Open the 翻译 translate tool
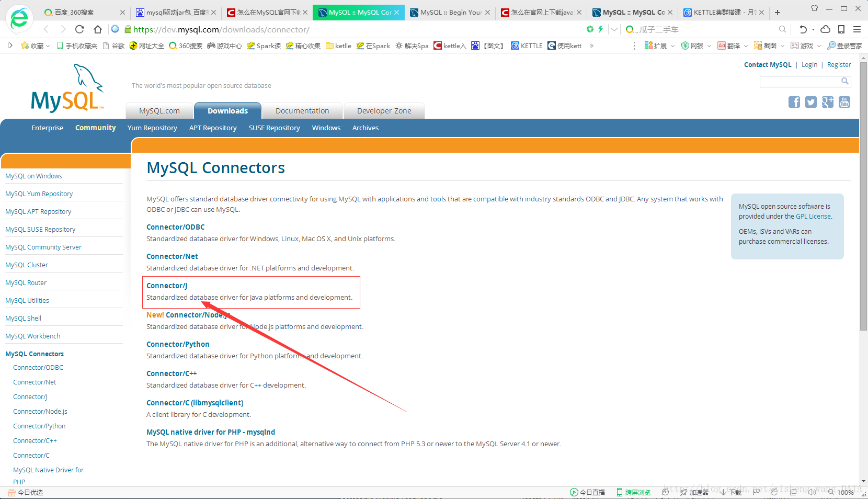 [x=729, y=46]
